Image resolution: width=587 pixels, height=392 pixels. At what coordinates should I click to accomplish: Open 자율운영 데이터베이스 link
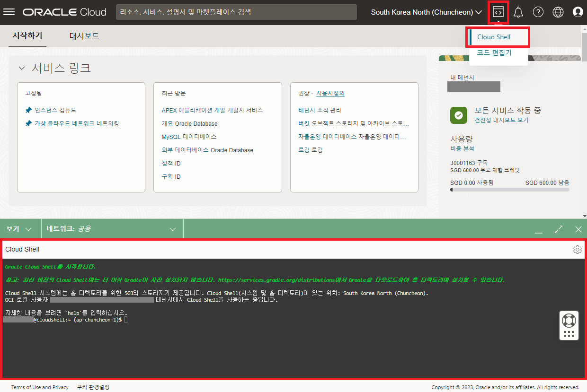[352, 137]
